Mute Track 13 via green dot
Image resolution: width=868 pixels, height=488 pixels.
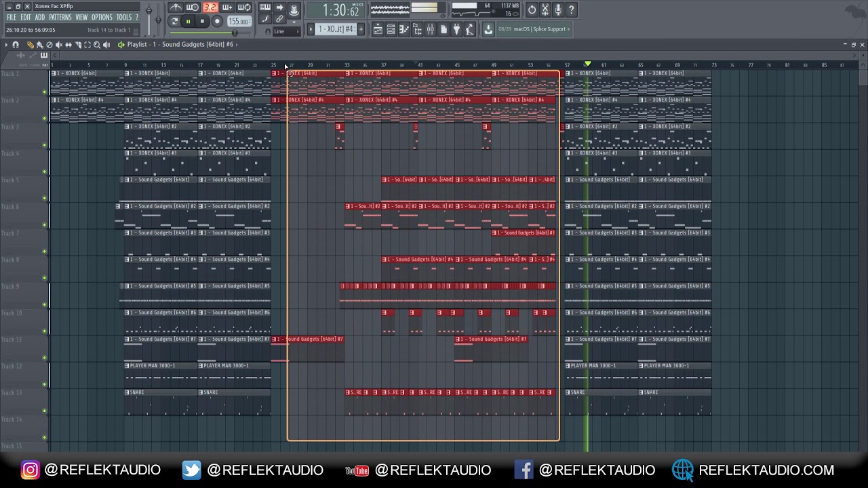pos(45,411)
